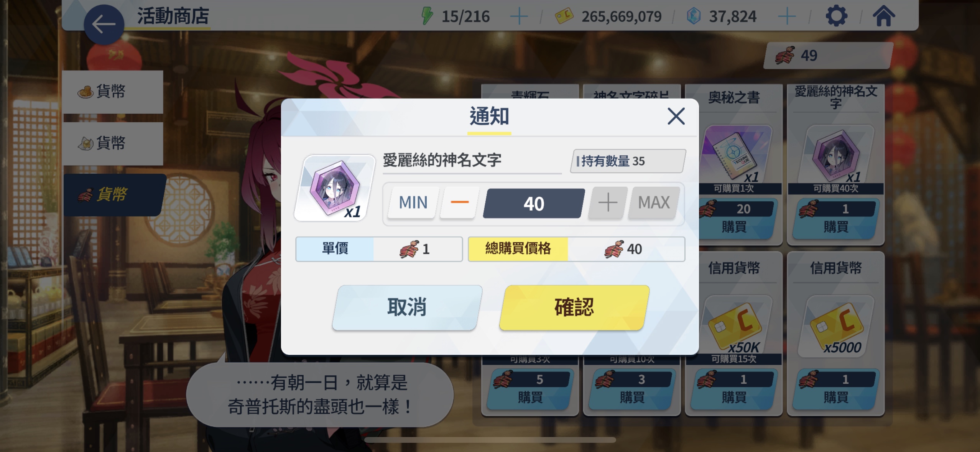Tap the x5000 信用貨幣 item thumbnail
The width and height of the screenshot is (980, 452).
(836, 327)
